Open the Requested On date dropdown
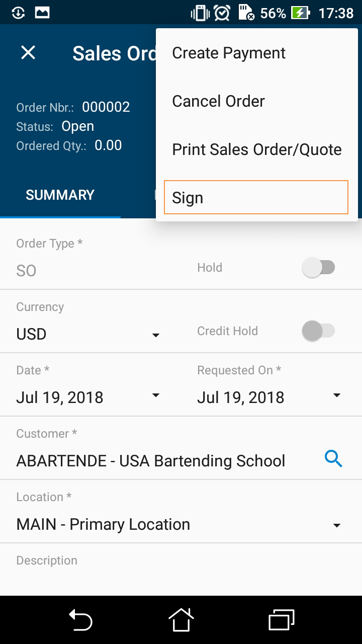 click(x=337, y=396)
